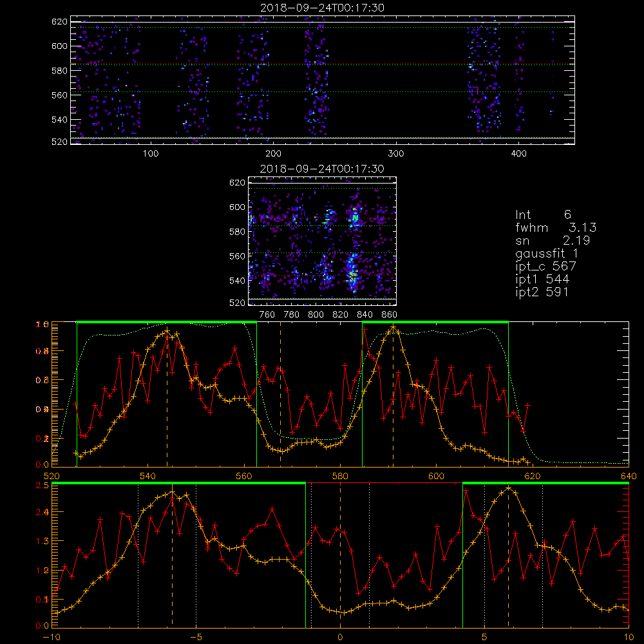The image size is (644, 644).
Task: Click x-axis label 200 on top plot
Action: 273,154
